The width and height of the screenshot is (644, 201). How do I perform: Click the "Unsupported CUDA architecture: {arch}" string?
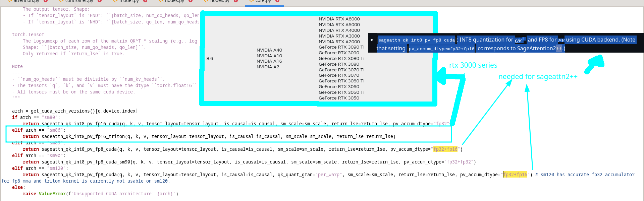(x=123, y=194)
